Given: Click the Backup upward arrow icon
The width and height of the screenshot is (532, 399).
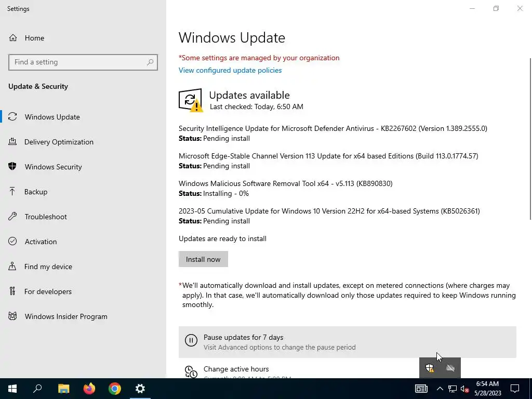Looking at the screenshot, I should pyautogui.click(x=12, y=191).
